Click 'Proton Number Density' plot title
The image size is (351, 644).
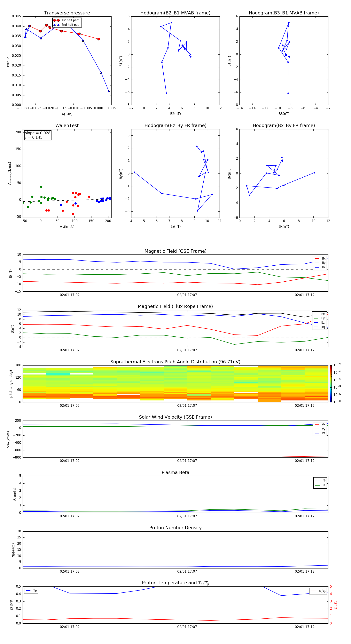click(x=175, y=528)
